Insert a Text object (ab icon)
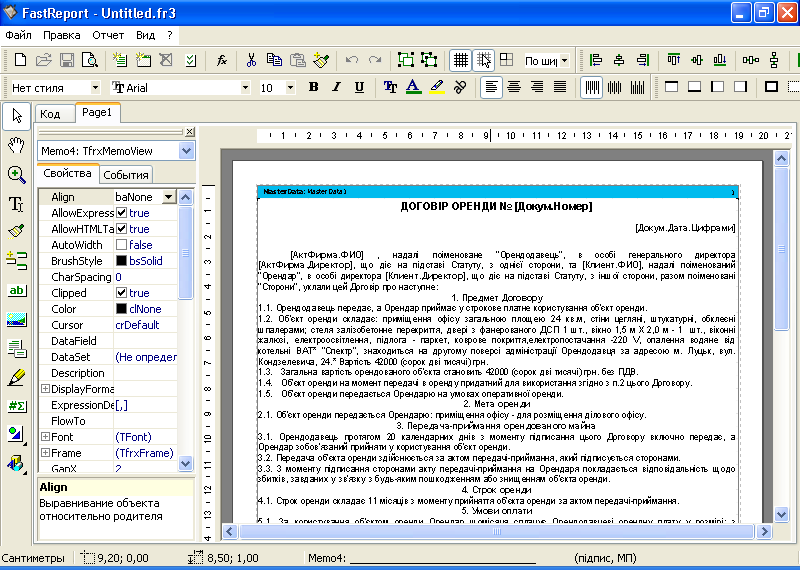 pos(16,291)
